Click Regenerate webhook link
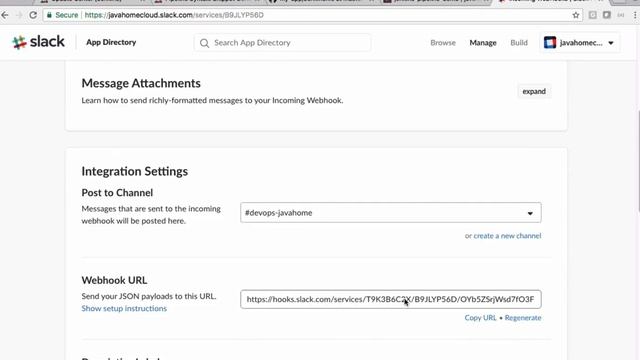Screen dimensions: 640x360 click(x=523, y=318)
